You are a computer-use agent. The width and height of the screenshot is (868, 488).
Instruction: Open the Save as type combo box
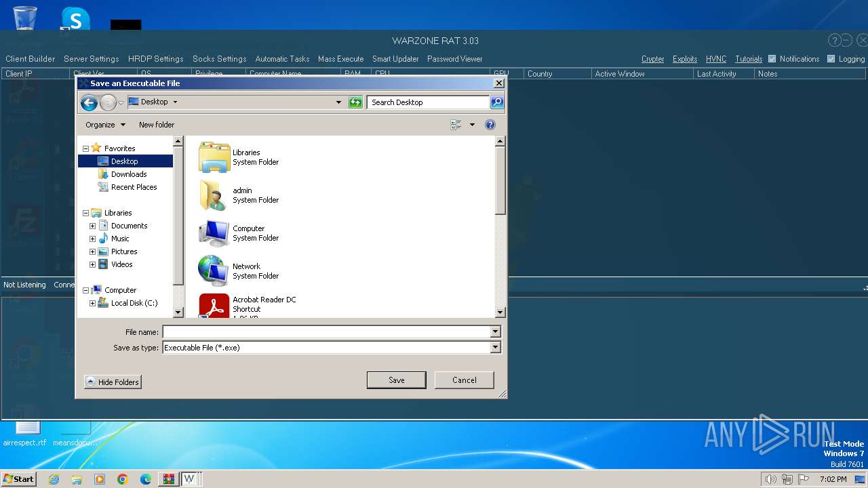(x=332, y=348)
